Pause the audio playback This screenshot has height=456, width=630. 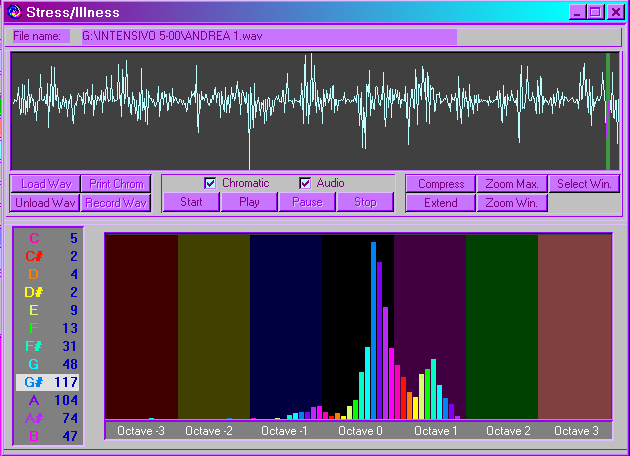[308, 202]
